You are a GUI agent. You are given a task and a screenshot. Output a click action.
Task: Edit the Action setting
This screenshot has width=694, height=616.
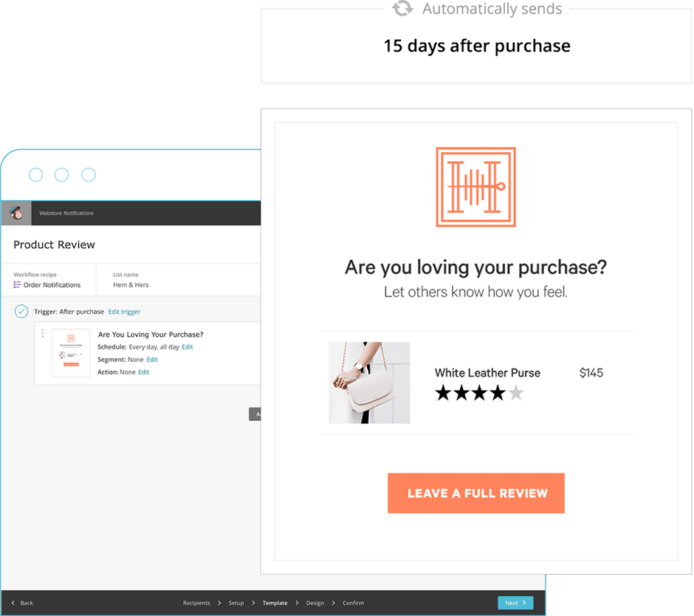click(x=143, y=372)
